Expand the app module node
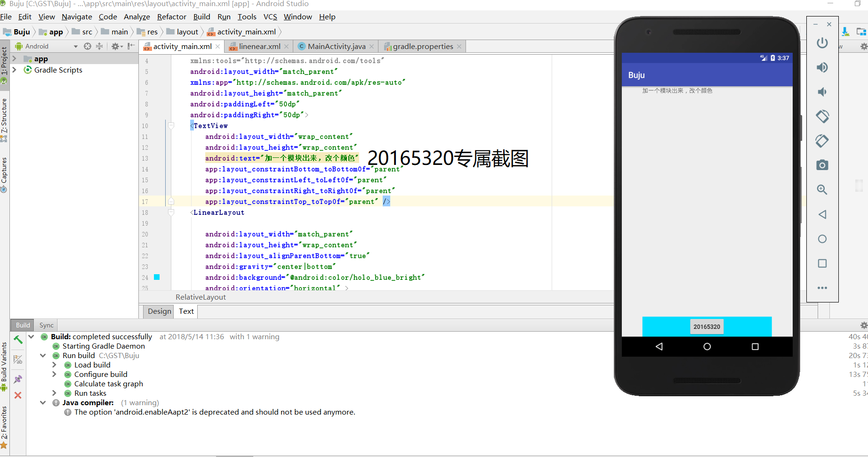 pyautogui.click(x=15, y=59)
